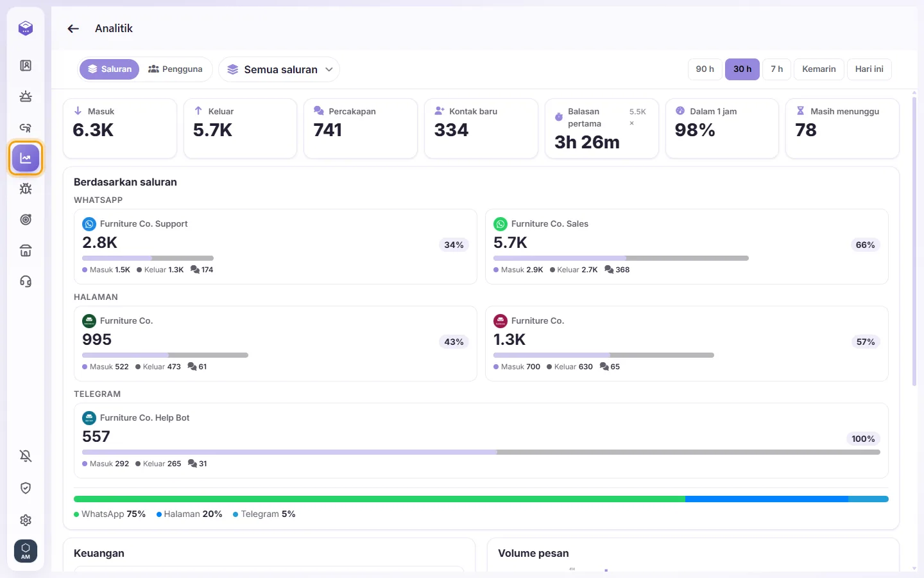Open the Halaman channel card showing 995
This screenshot has height=578, width=924.
click(x=276, y=344)
